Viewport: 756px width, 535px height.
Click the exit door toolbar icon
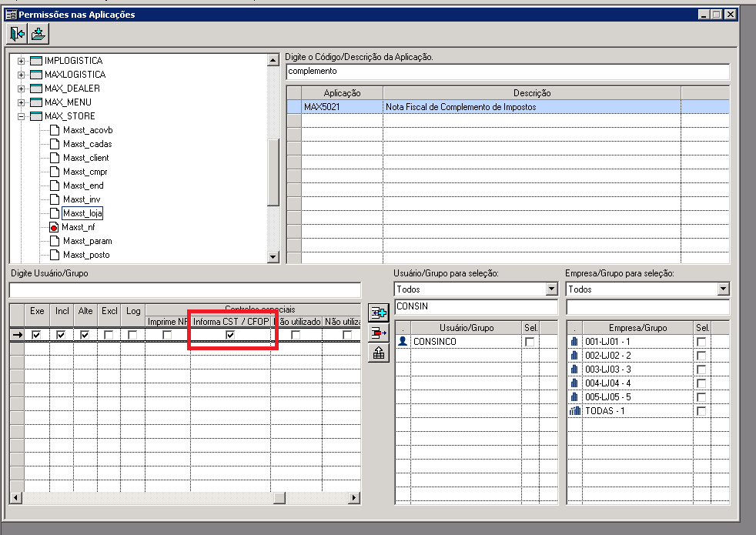(18, 34)
